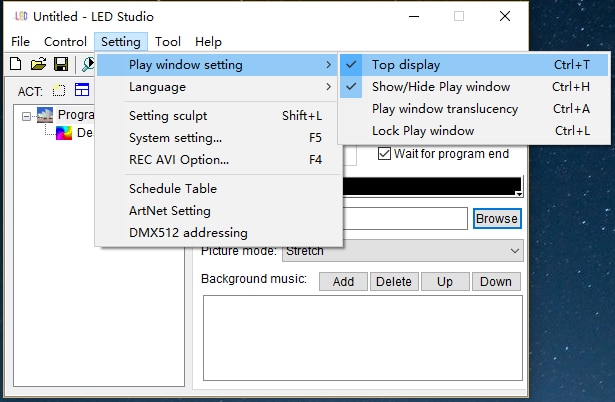Image resolution: width=615 pixels, height=402 pixels.
Task: Collapse the Program tree node
Action: point(26,116)
